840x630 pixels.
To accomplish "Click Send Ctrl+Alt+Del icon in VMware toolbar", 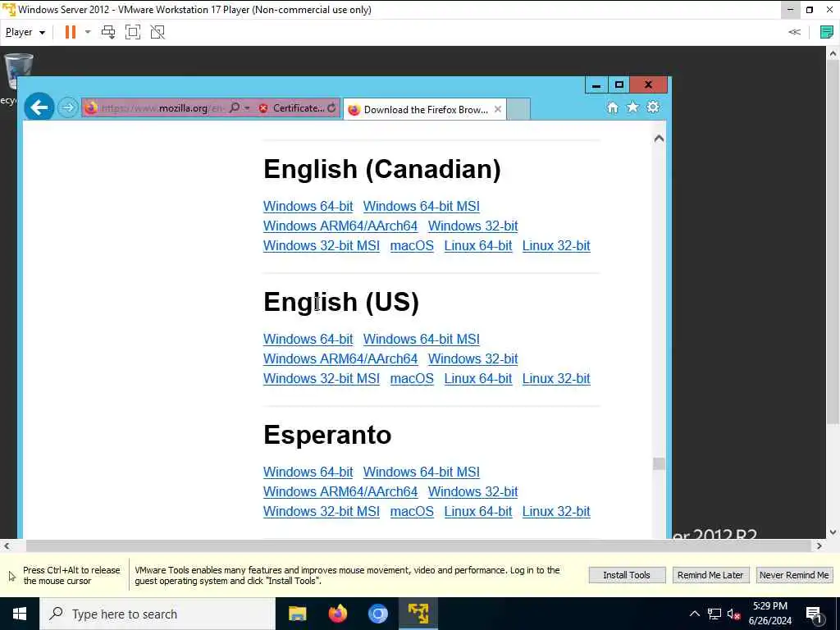I will (x=108, y=32).
